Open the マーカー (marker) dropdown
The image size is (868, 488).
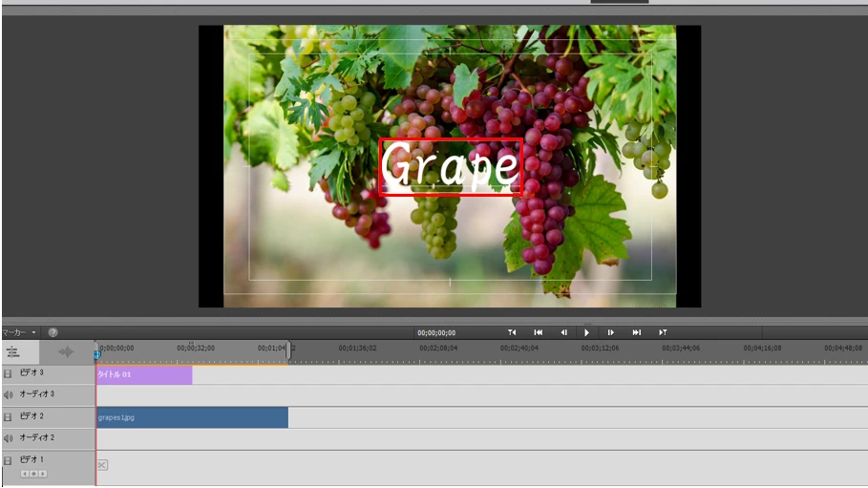pos(19,332)
